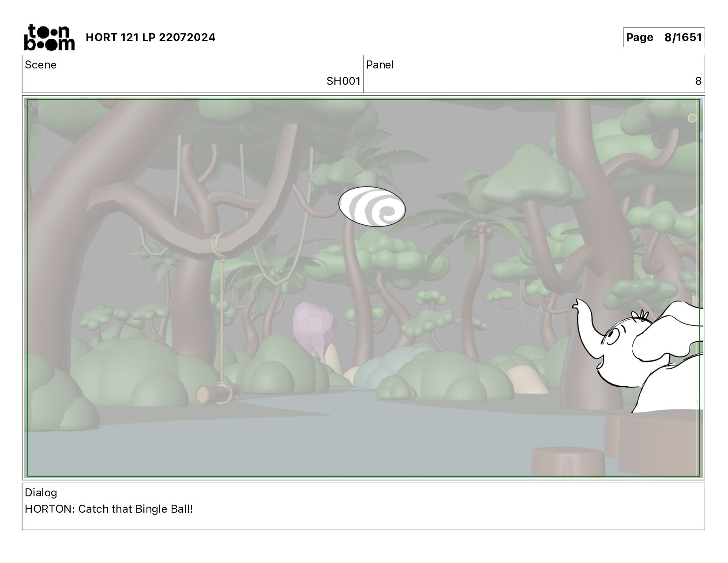Click the 'Dialog' field label
This screenshot has width=728, height=563.
point(41,493)
